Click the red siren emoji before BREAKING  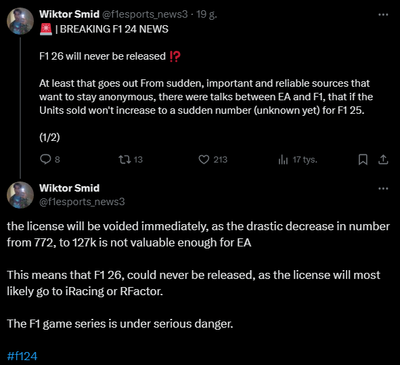click(x=46, y=29)
